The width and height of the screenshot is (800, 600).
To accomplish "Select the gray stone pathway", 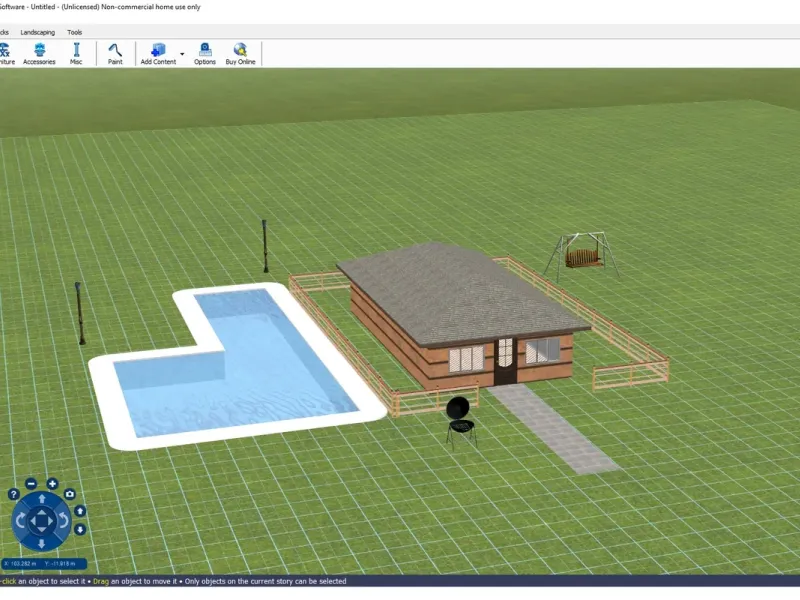I will tap(554, 428).
